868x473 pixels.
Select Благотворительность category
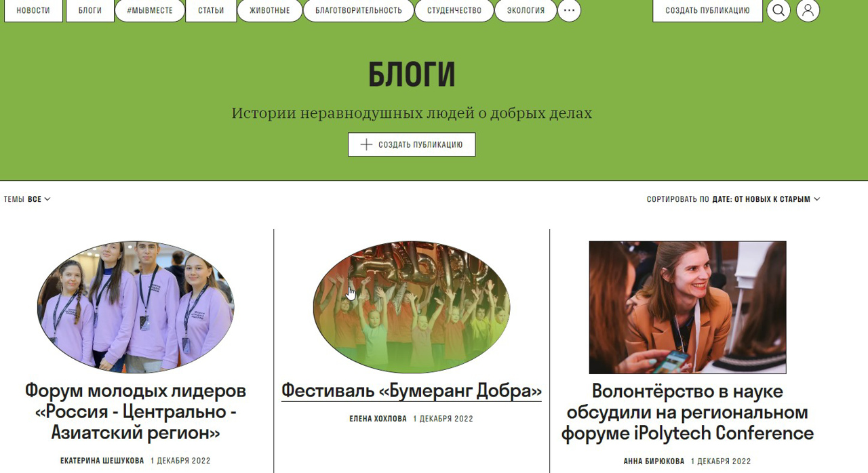pos(359,10)
